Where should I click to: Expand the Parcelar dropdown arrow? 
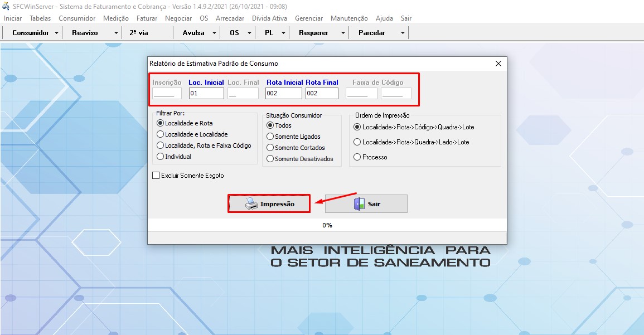(403, 33)
